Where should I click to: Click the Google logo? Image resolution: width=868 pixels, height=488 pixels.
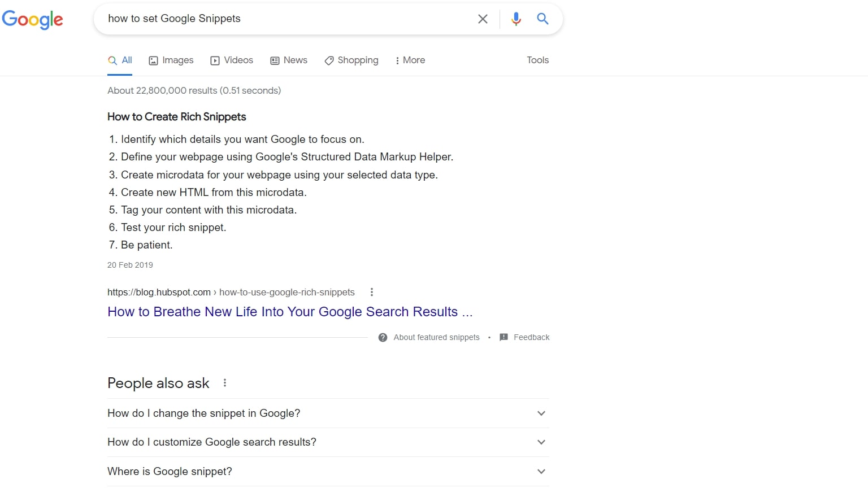(x=32, y=19)
